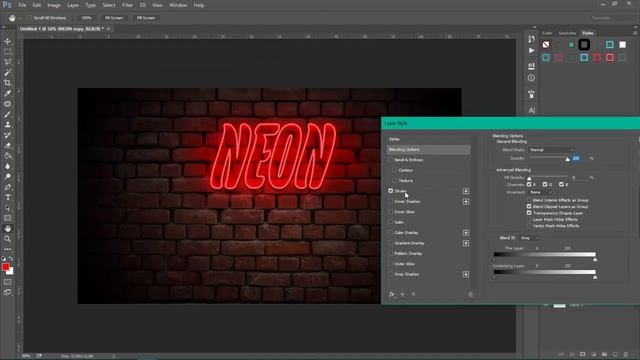Click the fx icon in Layer Style dialog
The image size is (640, 360).
coord(391,294)
